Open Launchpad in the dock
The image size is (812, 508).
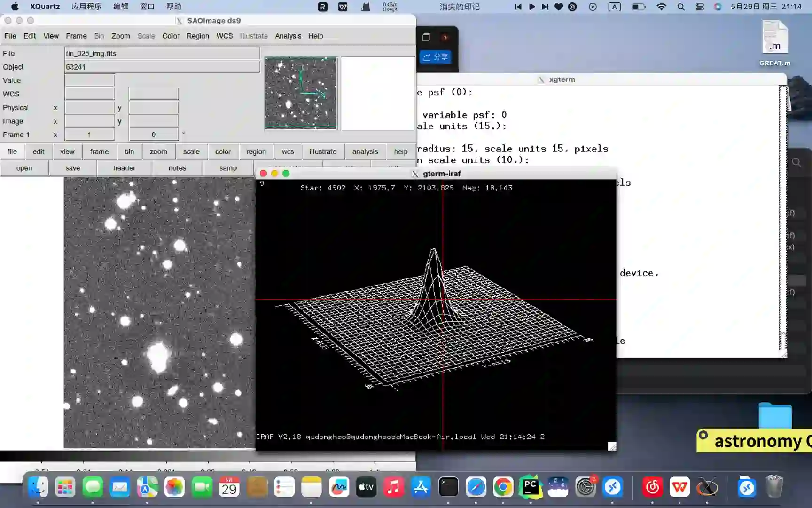click(65, 487)
